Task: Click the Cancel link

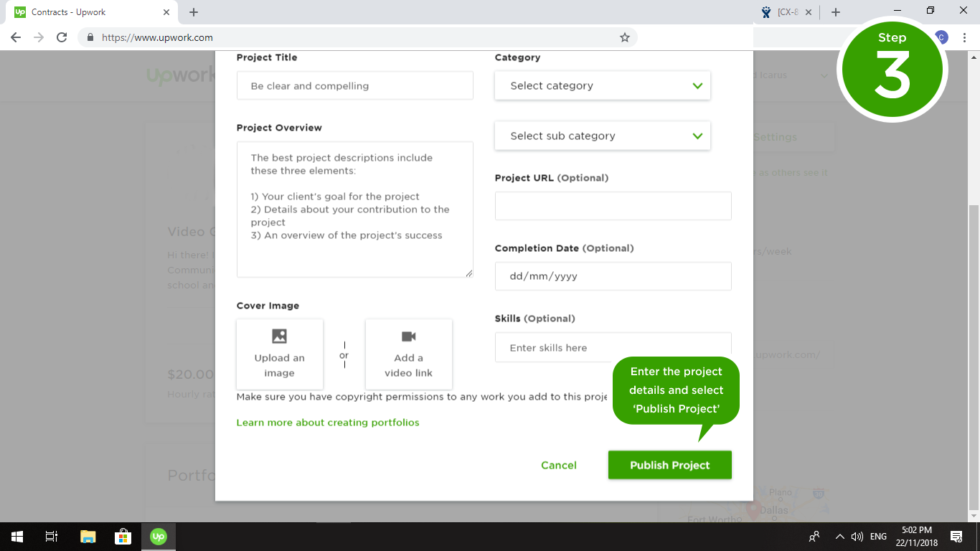Action: click(558, 465)
